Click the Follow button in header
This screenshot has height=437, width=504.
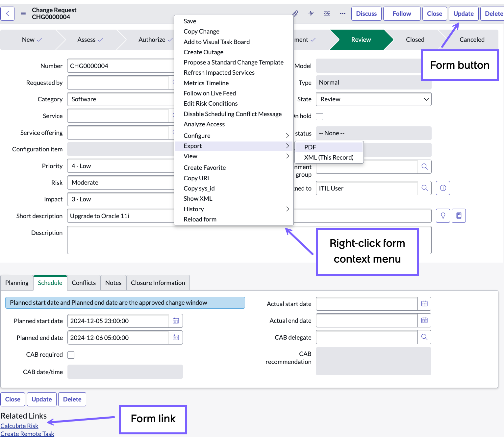tap(402, 13)
